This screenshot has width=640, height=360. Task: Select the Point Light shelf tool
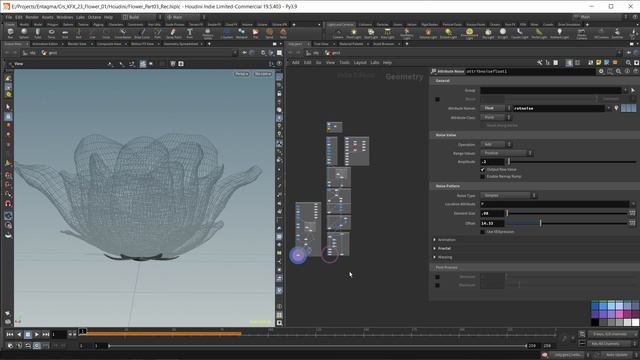point(353,33)
